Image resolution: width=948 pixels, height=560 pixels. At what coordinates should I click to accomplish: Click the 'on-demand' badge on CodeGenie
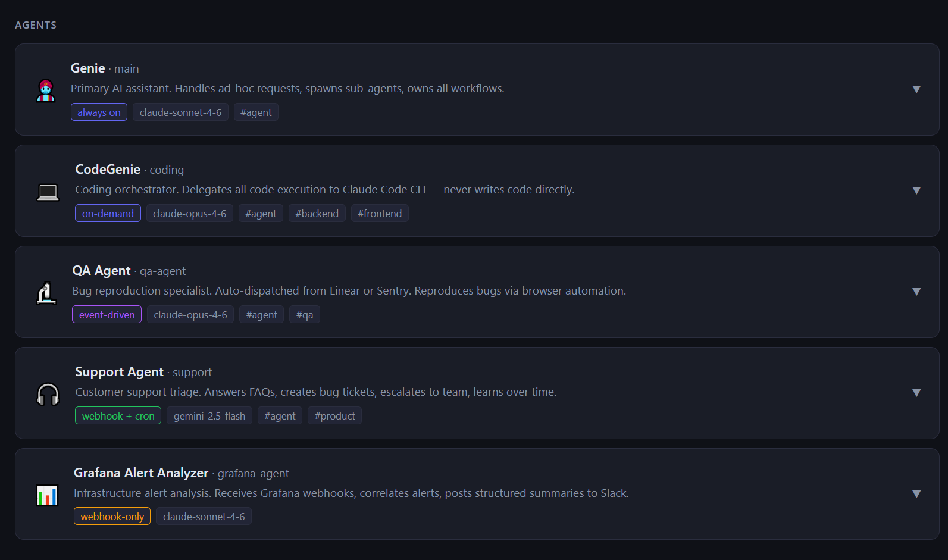click(108, 214)
